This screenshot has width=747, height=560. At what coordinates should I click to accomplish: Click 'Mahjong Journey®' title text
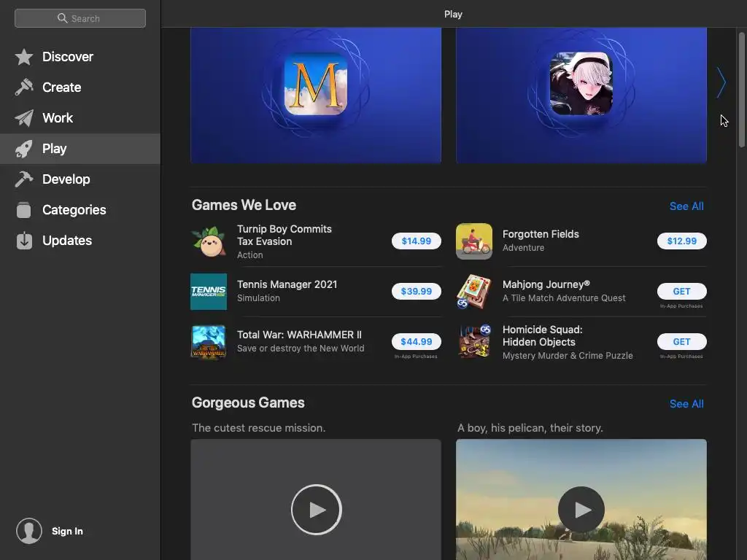(546, 284)
